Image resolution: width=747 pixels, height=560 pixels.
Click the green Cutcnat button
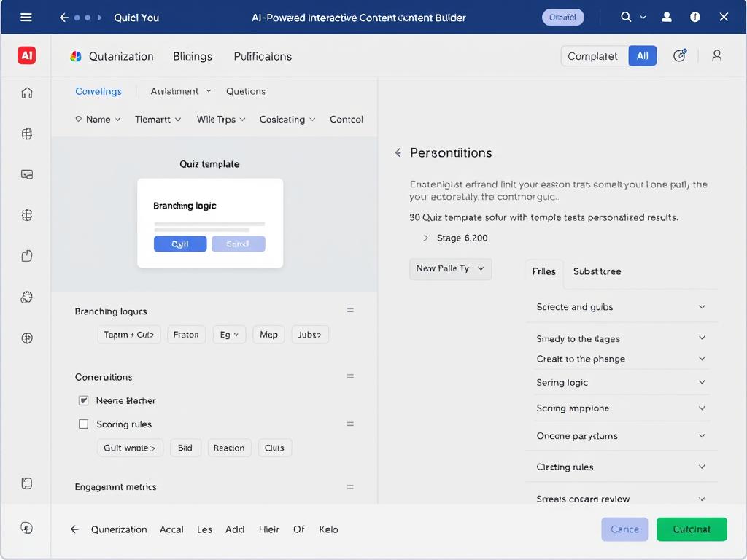[x=692, y=529]
